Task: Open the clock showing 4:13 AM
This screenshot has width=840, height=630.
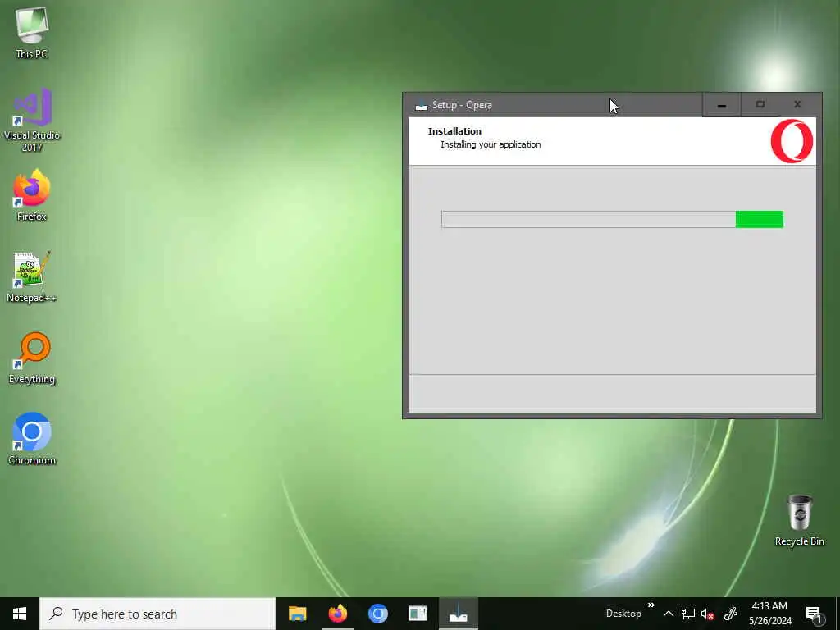Action: [x=769, y=614]
